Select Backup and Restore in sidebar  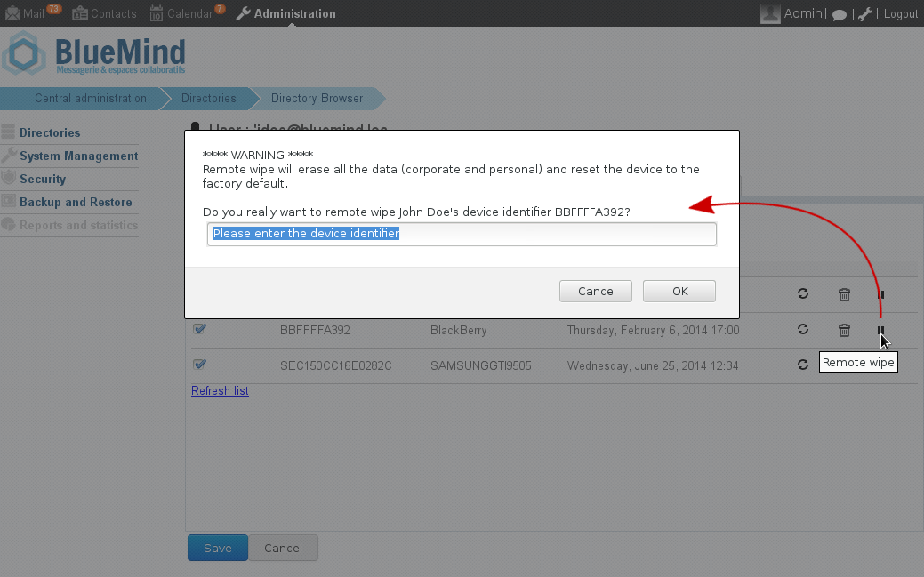[76, 202]
